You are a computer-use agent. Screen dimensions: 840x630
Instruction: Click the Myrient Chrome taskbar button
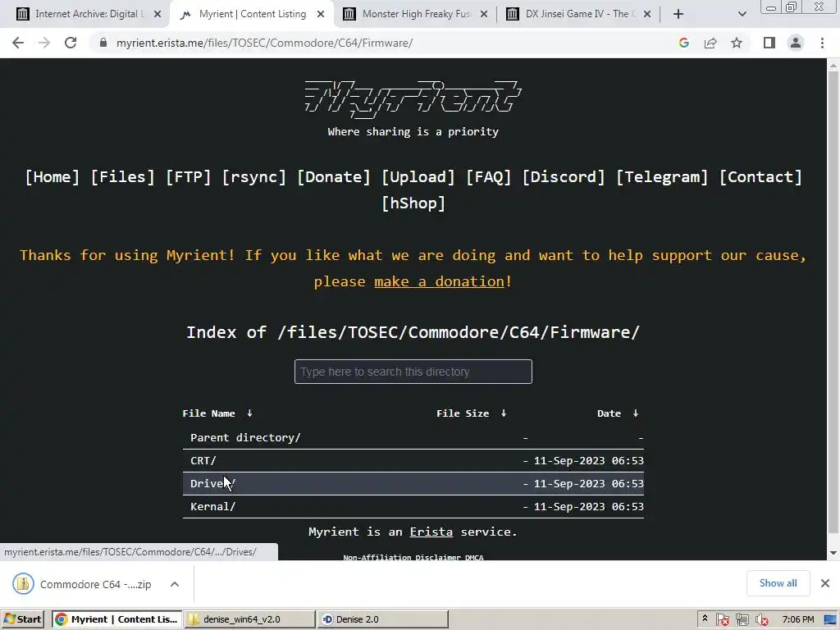(x=116, y=619)
